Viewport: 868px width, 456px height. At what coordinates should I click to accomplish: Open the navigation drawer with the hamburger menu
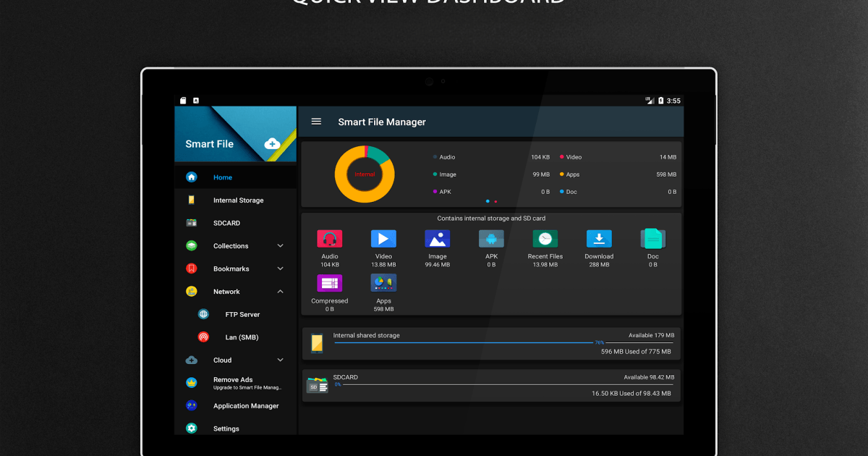[x=316, y=121]
